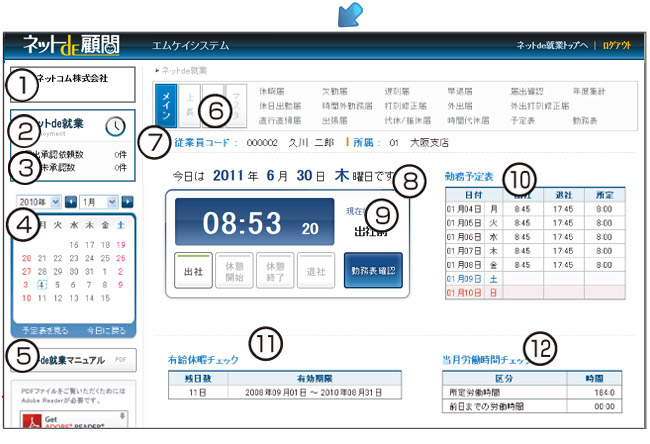Open the 打刻修正届 menu item
Screen dimensions: 650x444
[x=405, y=106]
